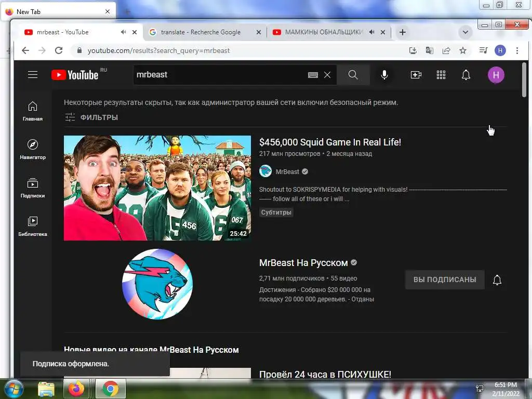Open Провёл 24 часа в ПСИХУШКЕ! video

tap(325, 374)
